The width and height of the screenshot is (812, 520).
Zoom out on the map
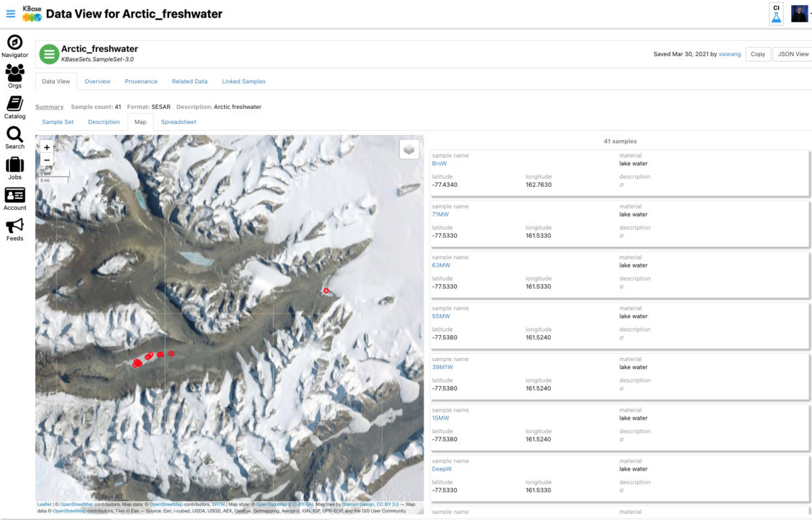click(46, 160)
